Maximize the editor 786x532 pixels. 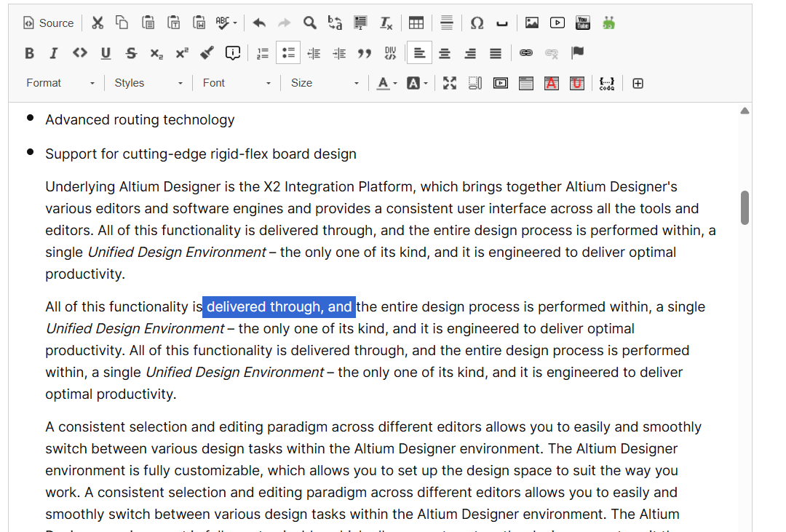click(x=450, y=83)
